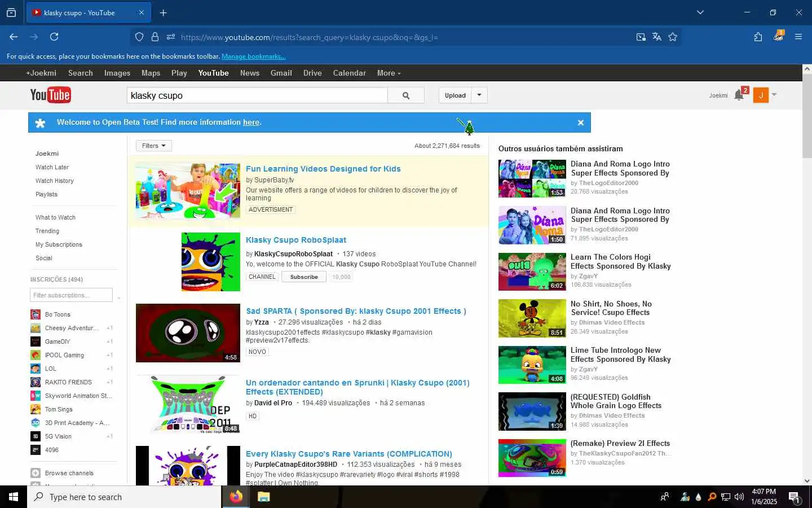The height and width of the screenshot is (508, 812).
Task: Click the David el Pro uploader name
Action: (273, 403)
